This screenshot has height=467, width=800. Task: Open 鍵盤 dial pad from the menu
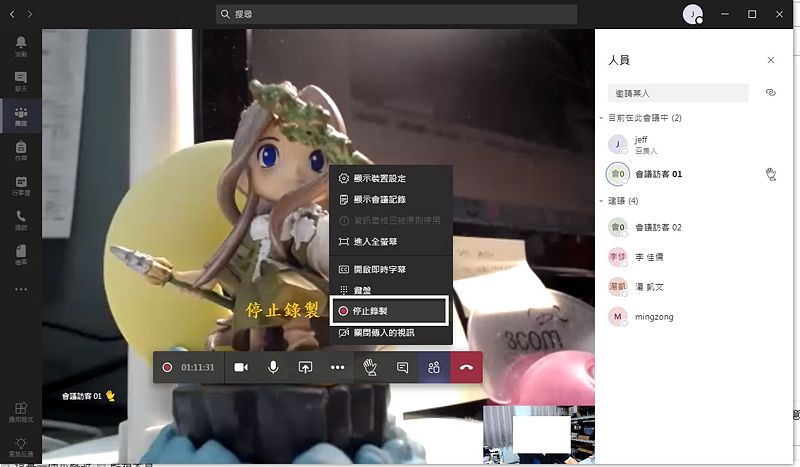pos(391,290)
